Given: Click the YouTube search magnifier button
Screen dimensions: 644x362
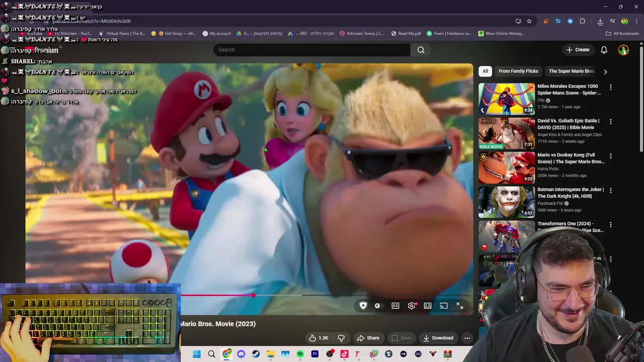Looking at the screenshot, I should (421, 50).
